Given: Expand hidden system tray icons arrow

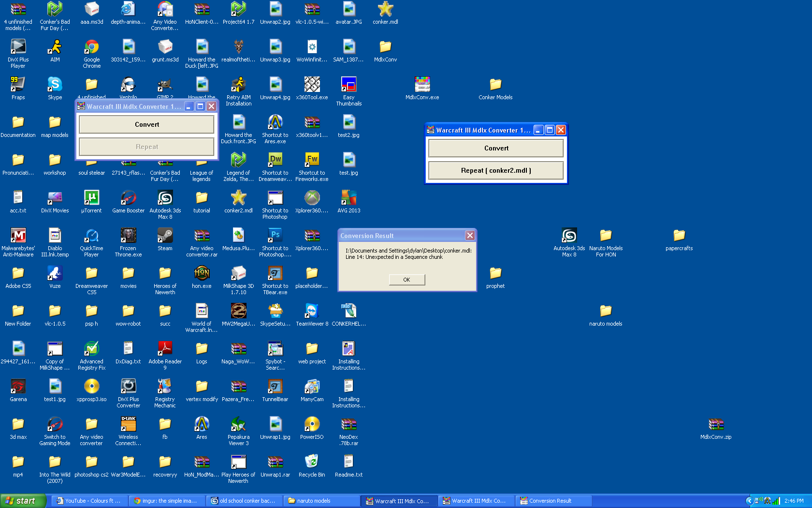Looking at the screenshot, I should pos(749,501).
